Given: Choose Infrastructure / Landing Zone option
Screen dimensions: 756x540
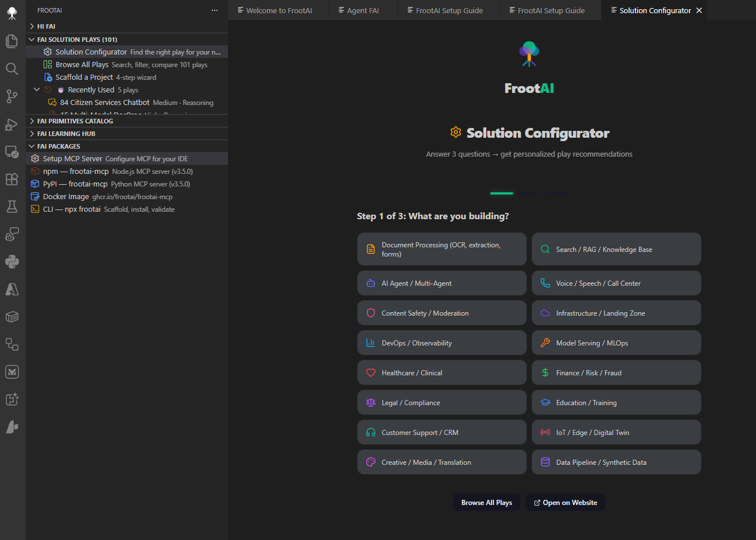Looking at the screenshot, I should (616, 313).
